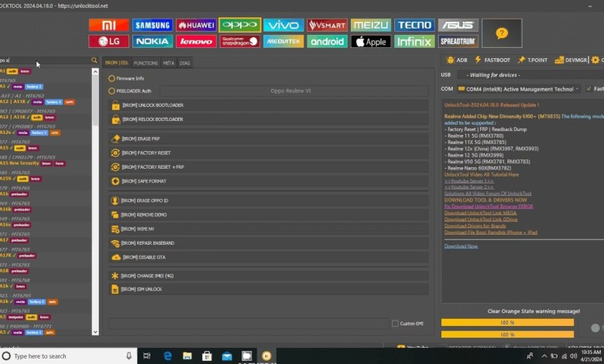Image resolution: width=604 pixels, height=364 pixels.
Task: Click the yellow question mark help icon
Action: click(x=502, y=33)
